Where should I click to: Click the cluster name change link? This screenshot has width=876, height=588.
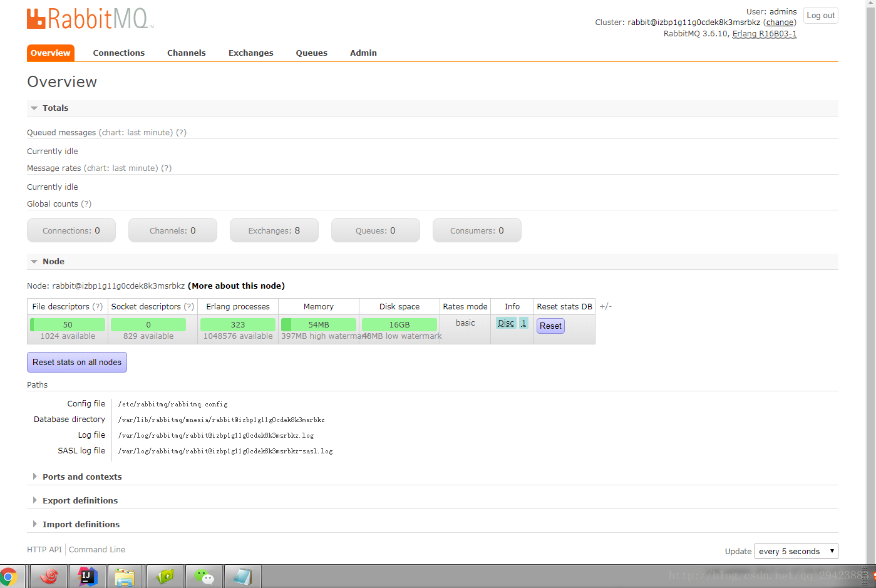(780, 23)
